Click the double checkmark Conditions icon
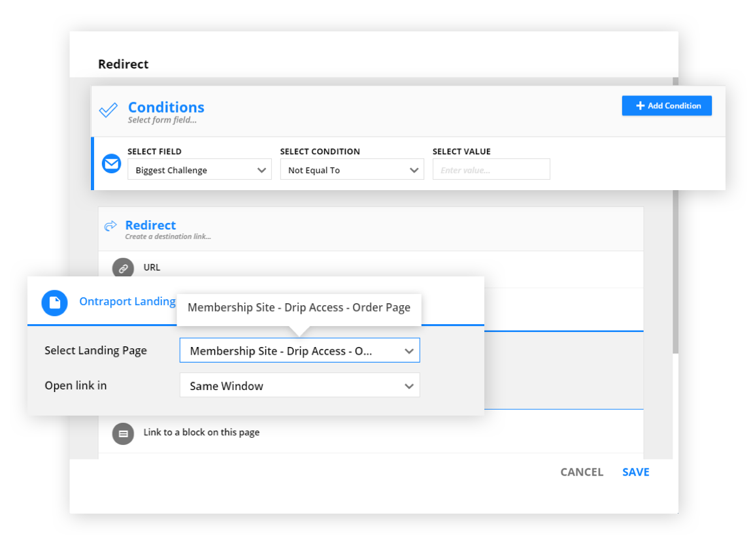 click(x=108, y=110)
